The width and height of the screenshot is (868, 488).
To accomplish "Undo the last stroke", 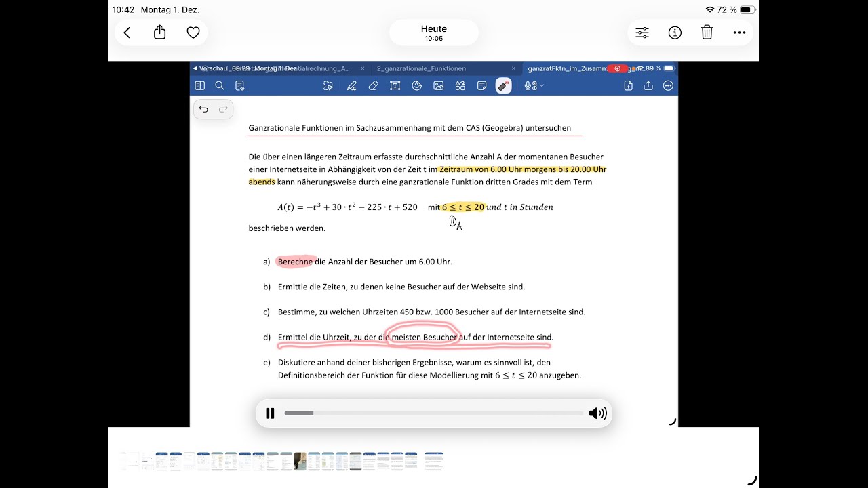I will [203, 109].
